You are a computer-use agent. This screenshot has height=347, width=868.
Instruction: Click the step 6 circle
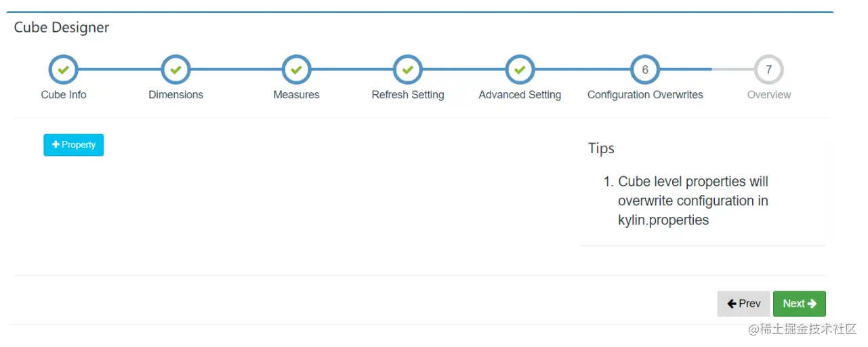click(645, 70)
